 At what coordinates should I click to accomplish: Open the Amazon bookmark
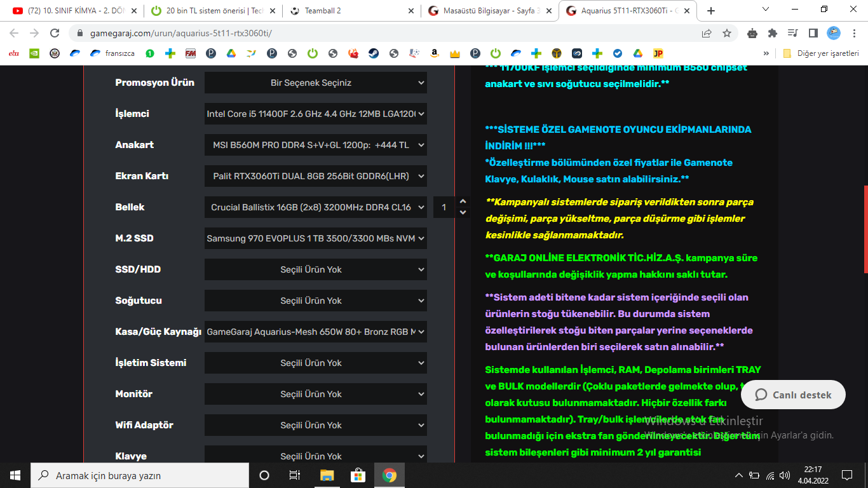point(434,53)
